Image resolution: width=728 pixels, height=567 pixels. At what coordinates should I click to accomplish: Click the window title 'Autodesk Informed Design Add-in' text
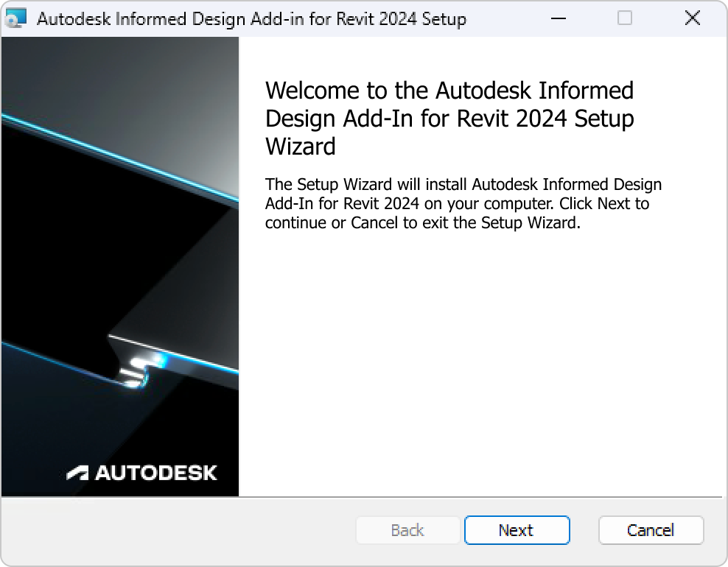[252, 19]
